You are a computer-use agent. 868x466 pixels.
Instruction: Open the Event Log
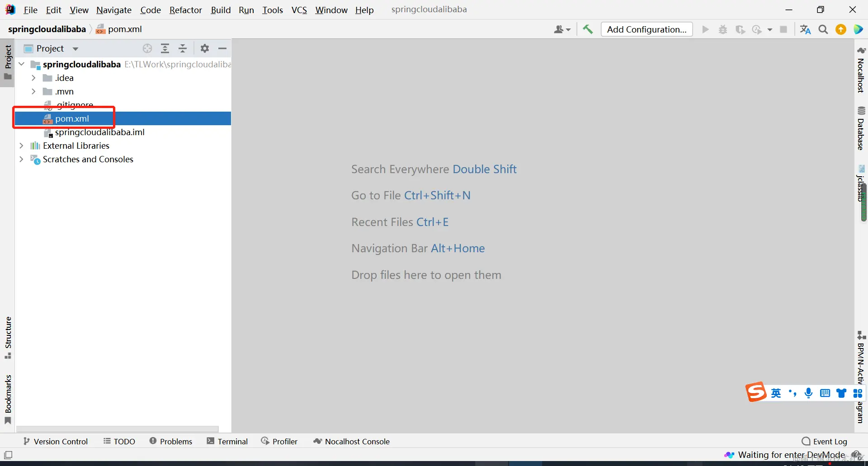824,441
